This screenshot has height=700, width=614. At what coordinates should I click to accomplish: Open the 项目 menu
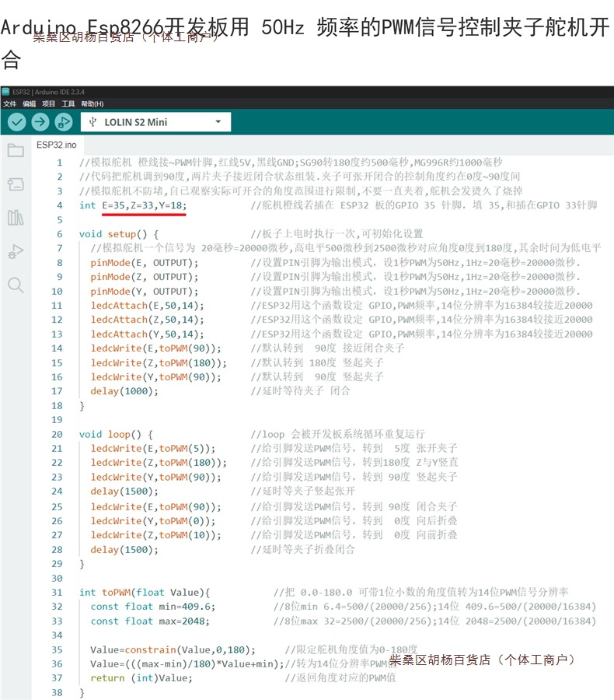[49, 104]
